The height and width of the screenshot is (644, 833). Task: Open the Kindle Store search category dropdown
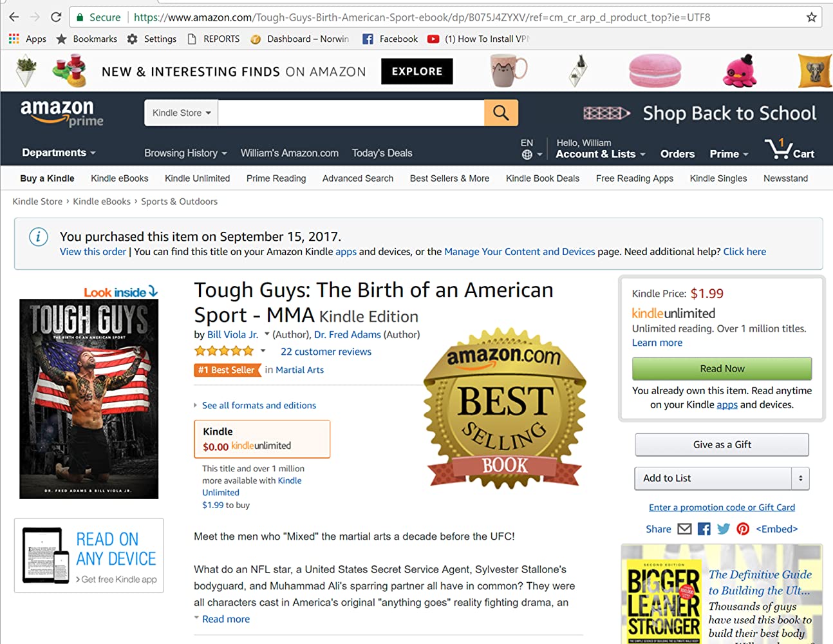[x=182, y=113]
